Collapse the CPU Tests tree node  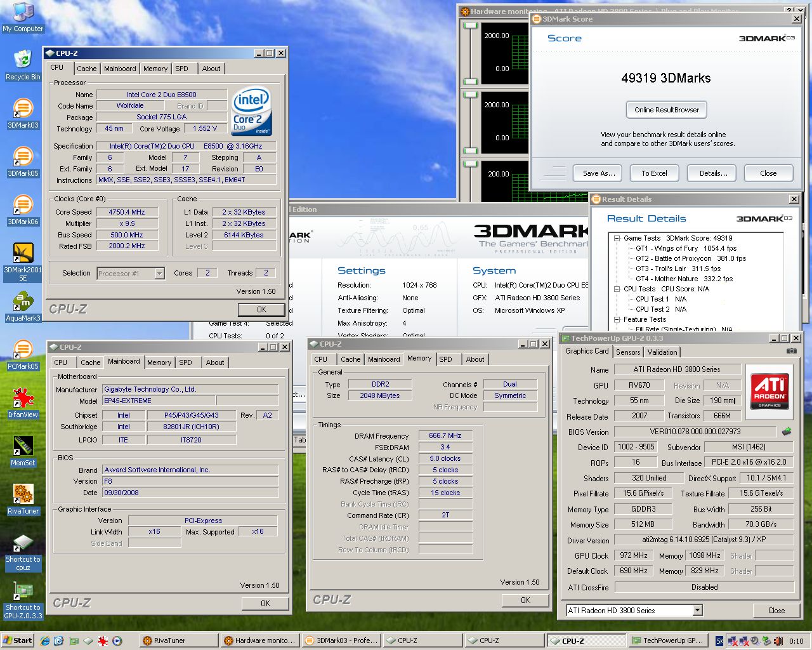click(617, 289)
